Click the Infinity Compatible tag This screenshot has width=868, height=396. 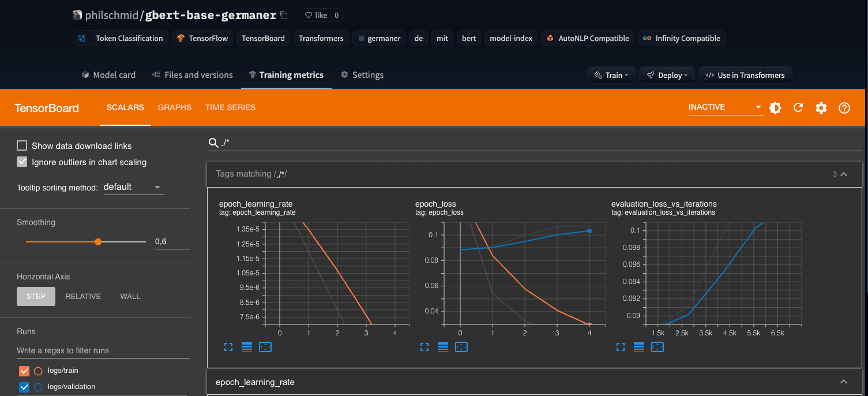coord(682,38)
